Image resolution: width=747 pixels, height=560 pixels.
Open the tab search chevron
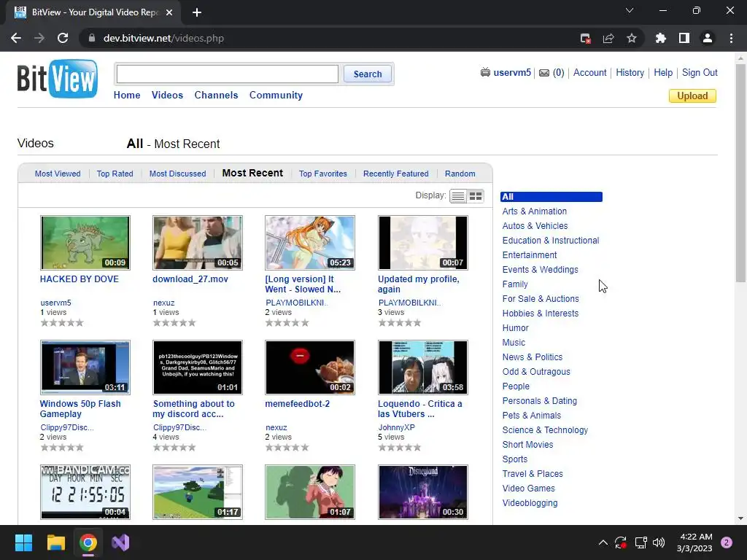pyautogui.click(x=630, y=10)
